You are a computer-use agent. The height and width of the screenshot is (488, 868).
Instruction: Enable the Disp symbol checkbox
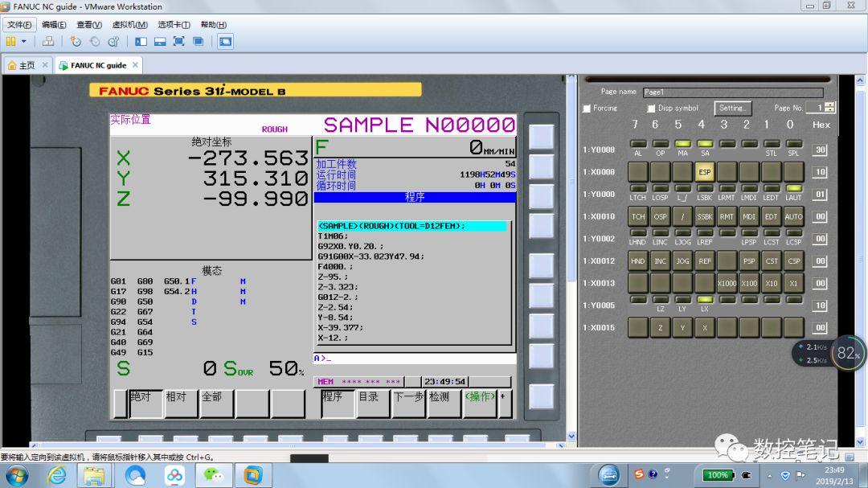click(x=651, y=108)
